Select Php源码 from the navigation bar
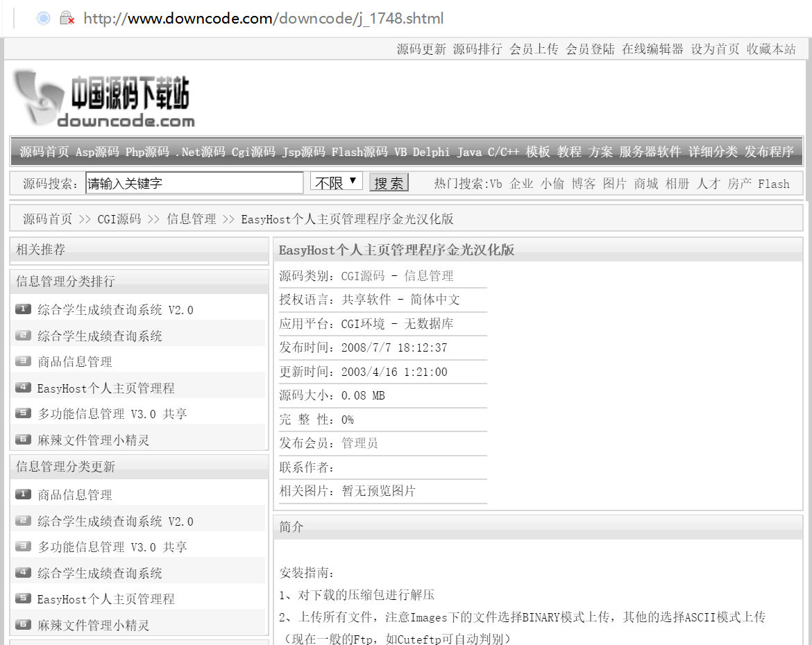 pos(147,152)
